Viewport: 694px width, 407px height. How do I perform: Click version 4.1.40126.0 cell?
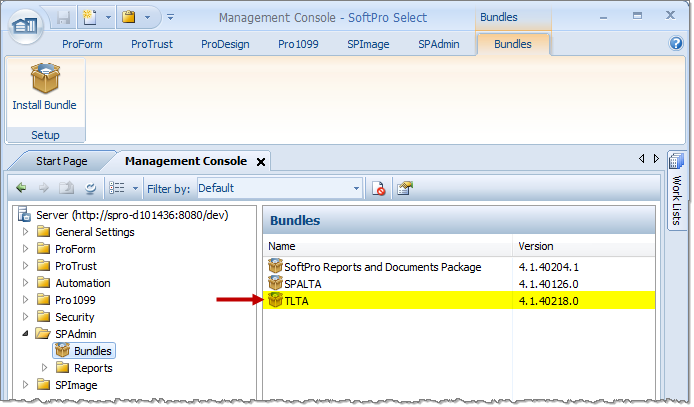[548, 284]
